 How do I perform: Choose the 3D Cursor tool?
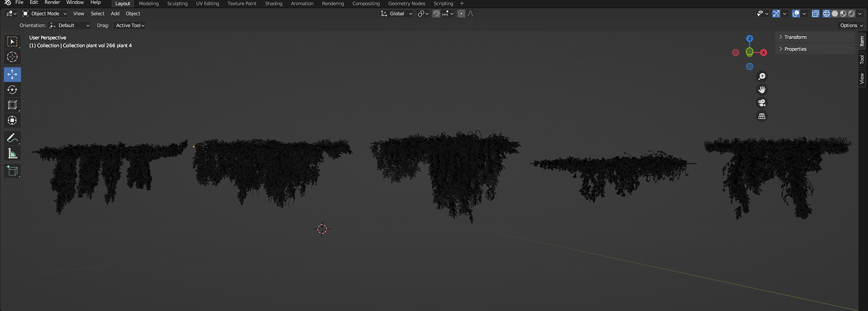click(12, 57)
